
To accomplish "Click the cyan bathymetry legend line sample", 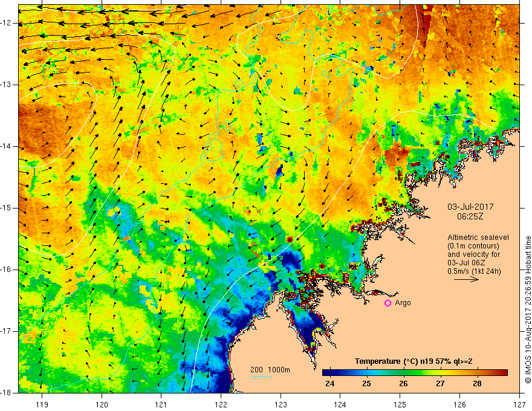I will point(261,376).
